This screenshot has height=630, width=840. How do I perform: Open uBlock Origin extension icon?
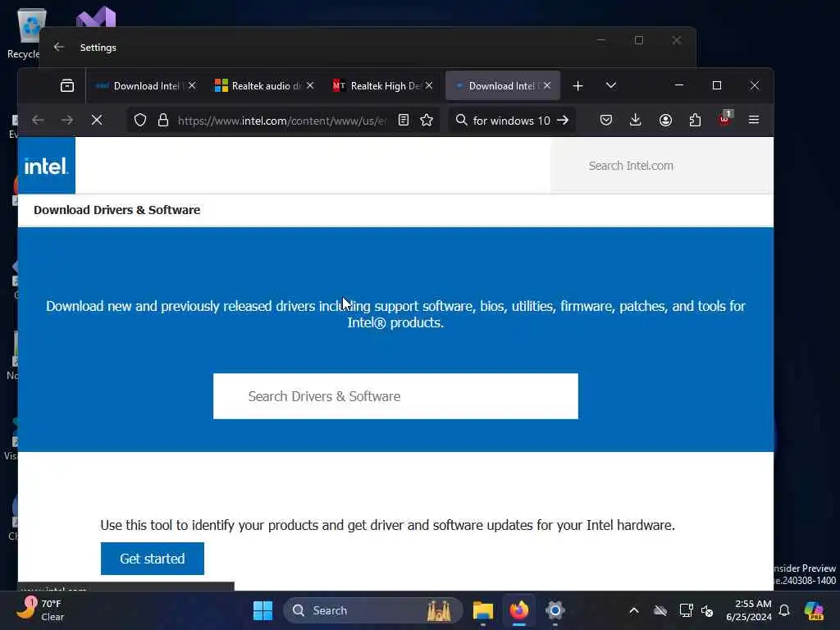pyautogui.click(x=724, y=120)
